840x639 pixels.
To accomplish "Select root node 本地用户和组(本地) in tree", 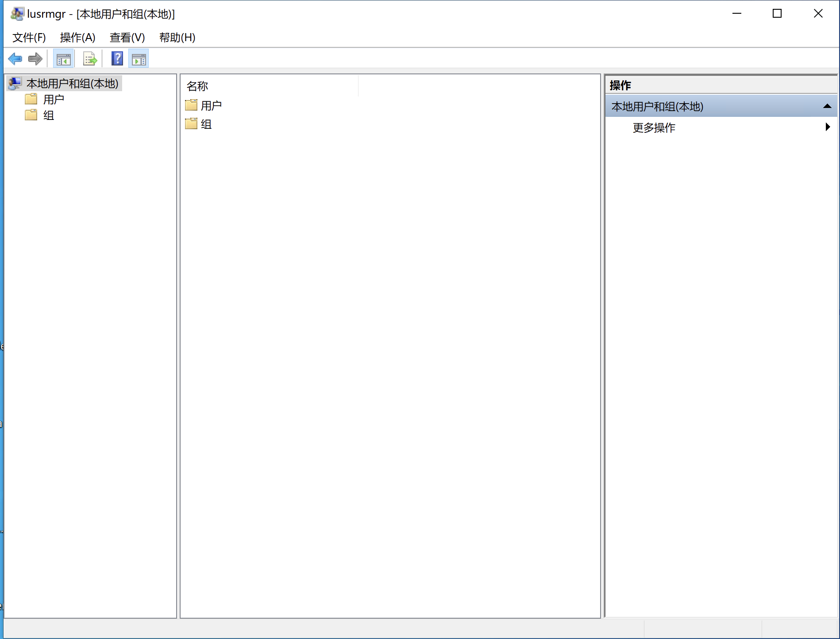I will coord(72,84).
